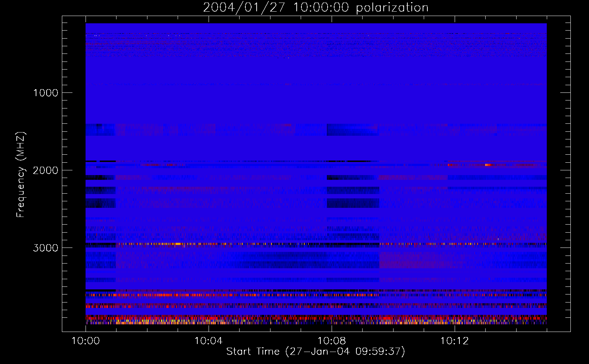Click the plot title '2004/01/27 10:00:00 polarization'

tap(316, 8)
